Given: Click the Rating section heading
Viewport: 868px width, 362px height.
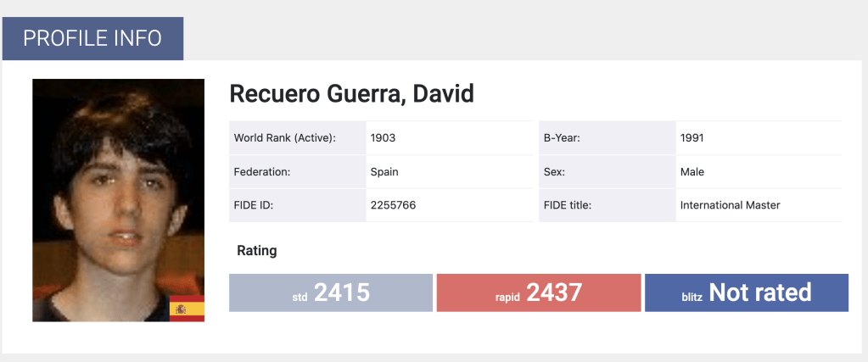Looking at the screenshot, I should pyautogui.click(x=256, y=251).
